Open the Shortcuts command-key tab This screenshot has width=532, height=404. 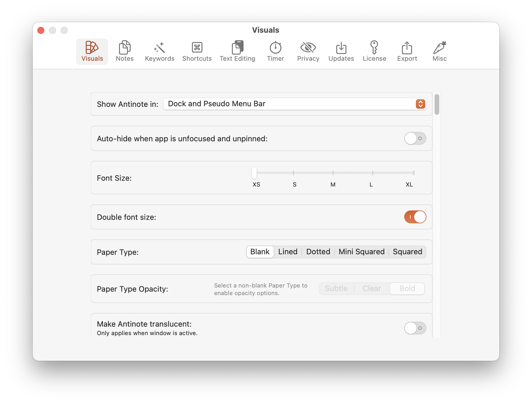(197, 52)
